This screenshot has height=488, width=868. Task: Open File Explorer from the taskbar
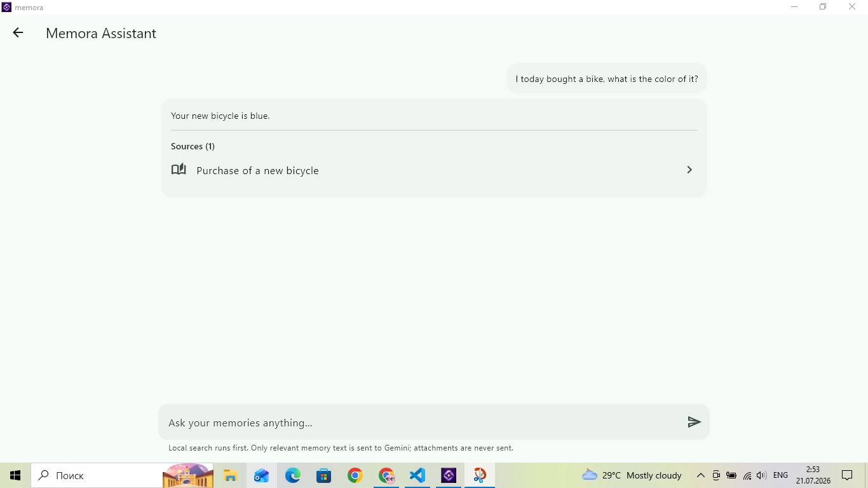230,475
